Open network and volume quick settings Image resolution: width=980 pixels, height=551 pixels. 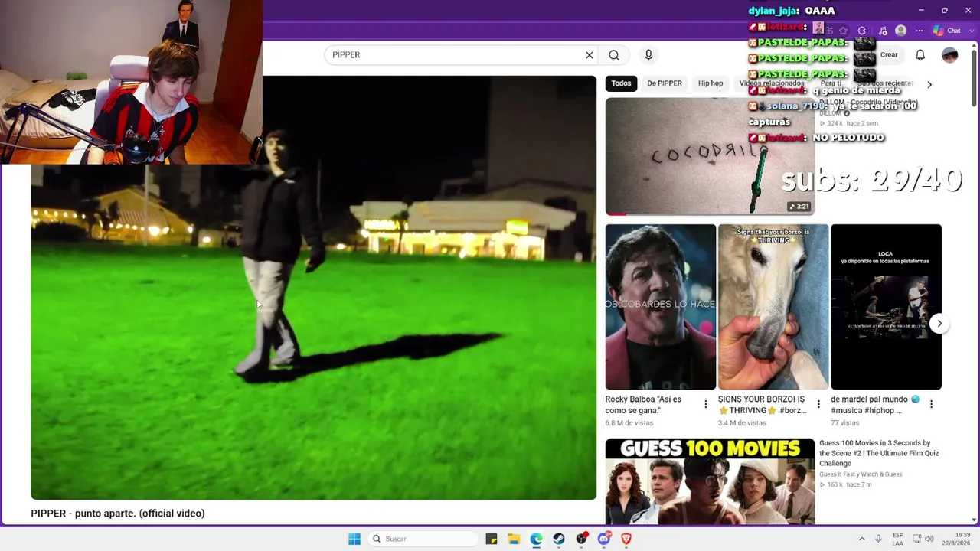923,539
